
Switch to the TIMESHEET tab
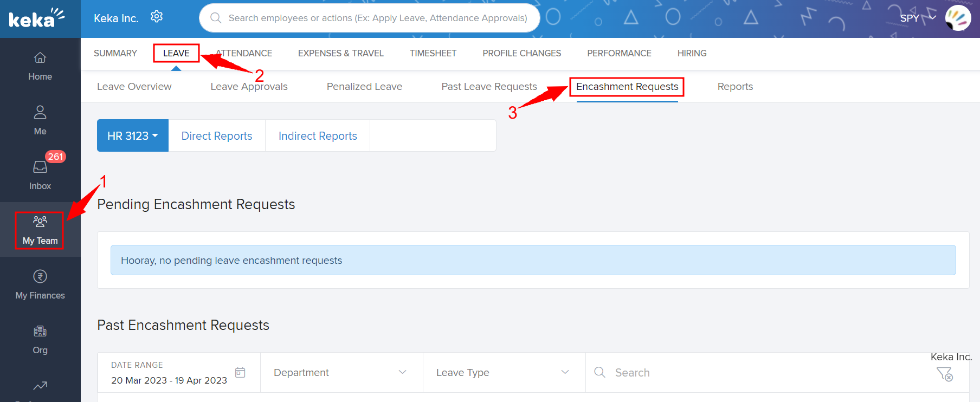pos(433,53)
